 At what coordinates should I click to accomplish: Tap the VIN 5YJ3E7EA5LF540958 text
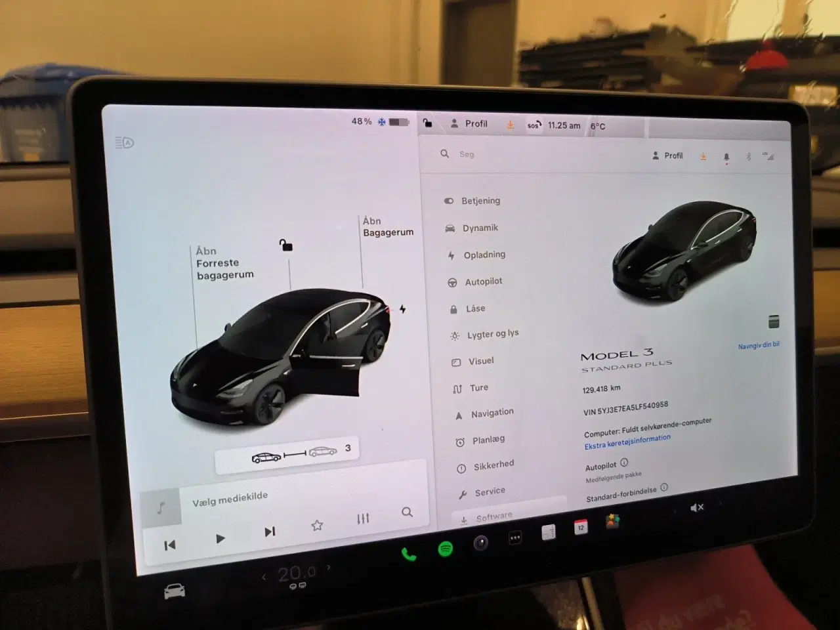(625, 408)
